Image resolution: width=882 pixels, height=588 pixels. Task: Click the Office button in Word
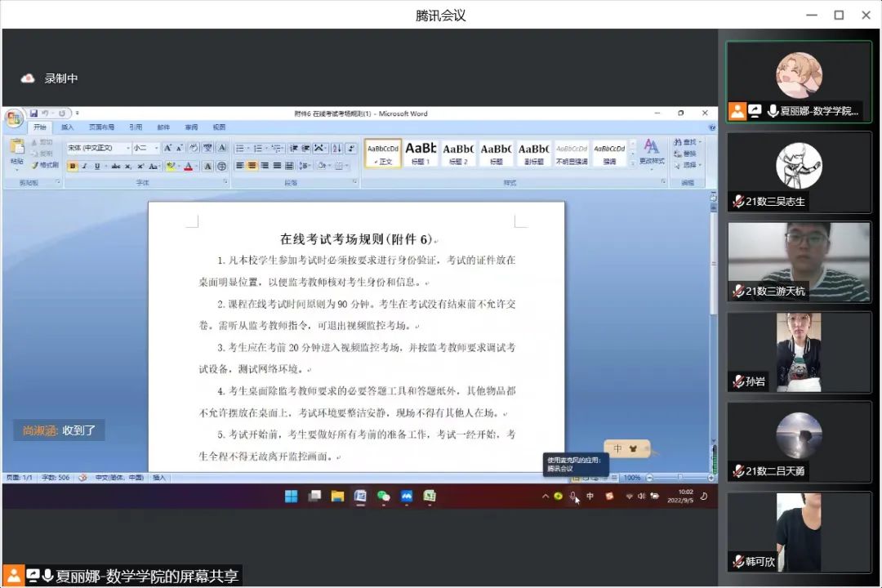14,119
